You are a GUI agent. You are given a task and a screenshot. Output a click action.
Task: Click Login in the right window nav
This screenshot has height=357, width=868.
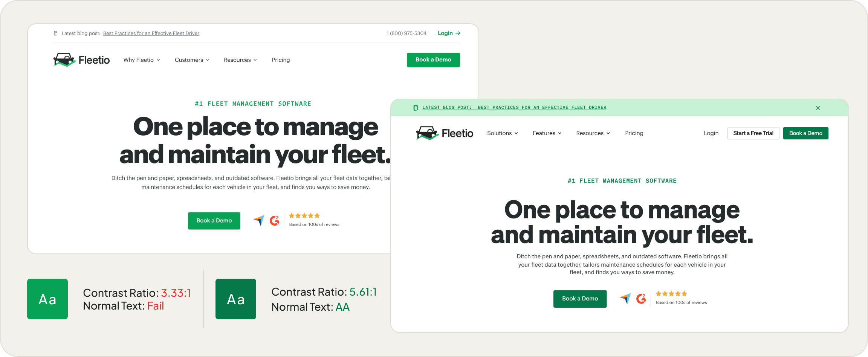[711, 133]
